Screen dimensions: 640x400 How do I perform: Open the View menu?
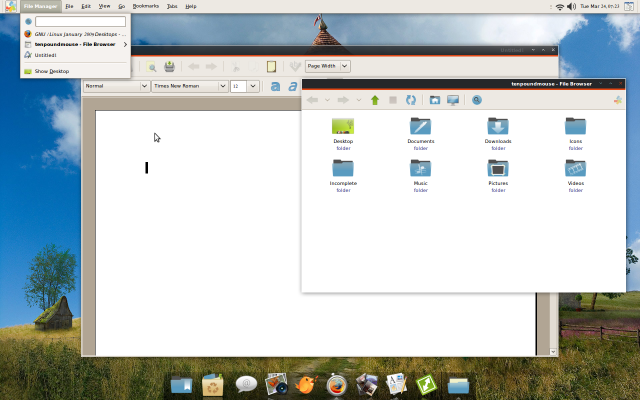pos(104,6)
